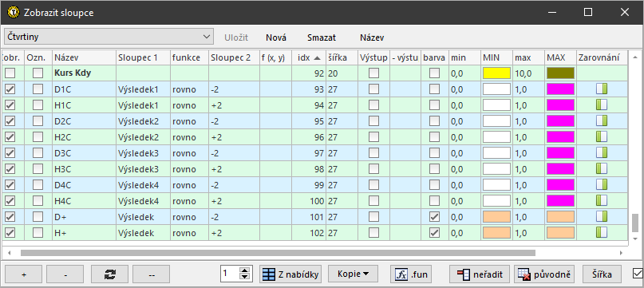644x288 pixels.
Task: Click the magenta MAX swatch for D1C
Action: coord(561,89)
